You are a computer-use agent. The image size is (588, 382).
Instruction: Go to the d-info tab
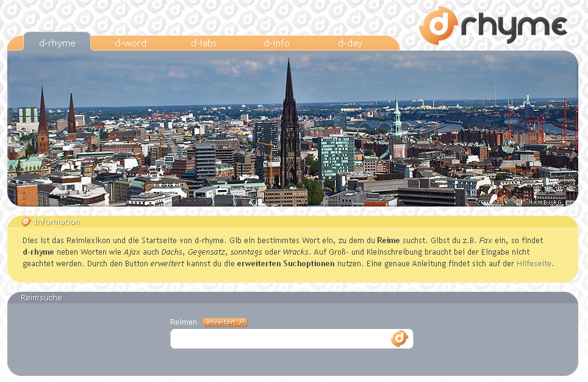click(276, 43)
